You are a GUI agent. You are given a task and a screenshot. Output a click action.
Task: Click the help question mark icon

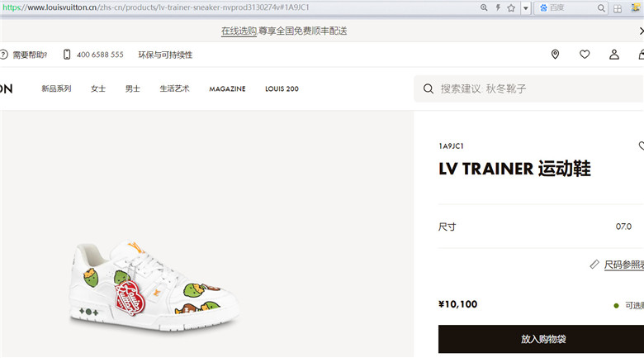(3, 55)
